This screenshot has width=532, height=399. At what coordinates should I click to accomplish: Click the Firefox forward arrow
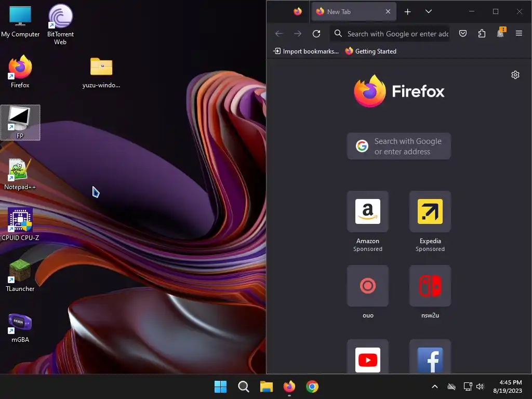tap(298, 34)
